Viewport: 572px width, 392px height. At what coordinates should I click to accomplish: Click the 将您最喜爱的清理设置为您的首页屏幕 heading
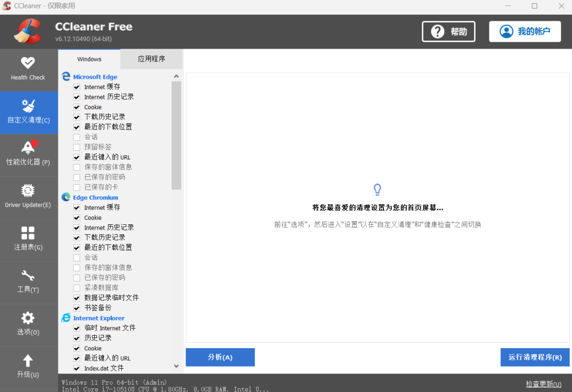coord(378,208)
